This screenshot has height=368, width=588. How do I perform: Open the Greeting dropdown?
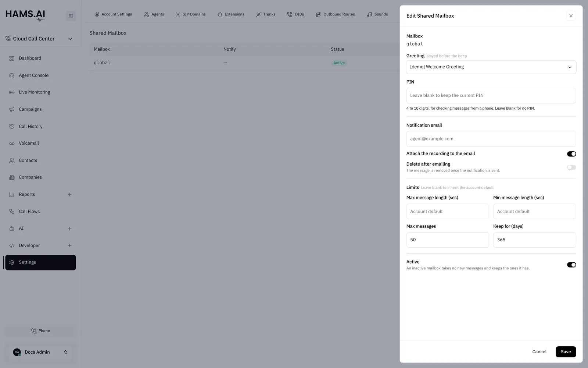tap(491, 67)
